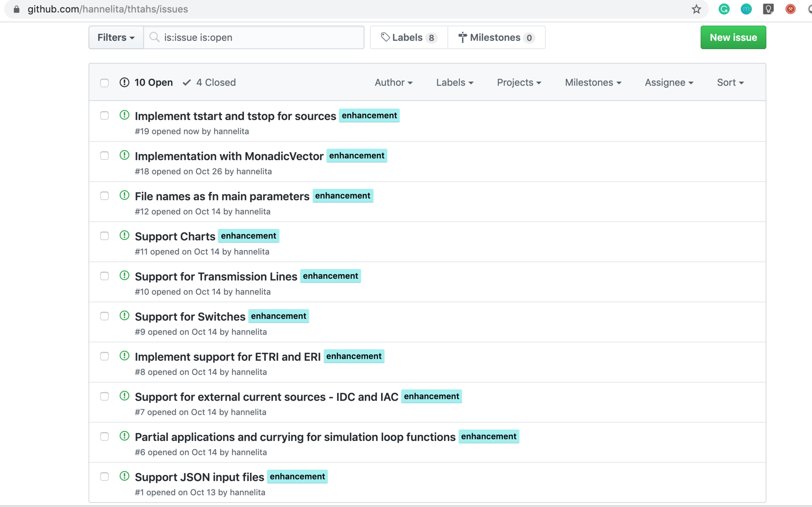This screenshot has width=812, height=507.
Task: Click the teal round extension icon
Action: (x=746, y=9)
